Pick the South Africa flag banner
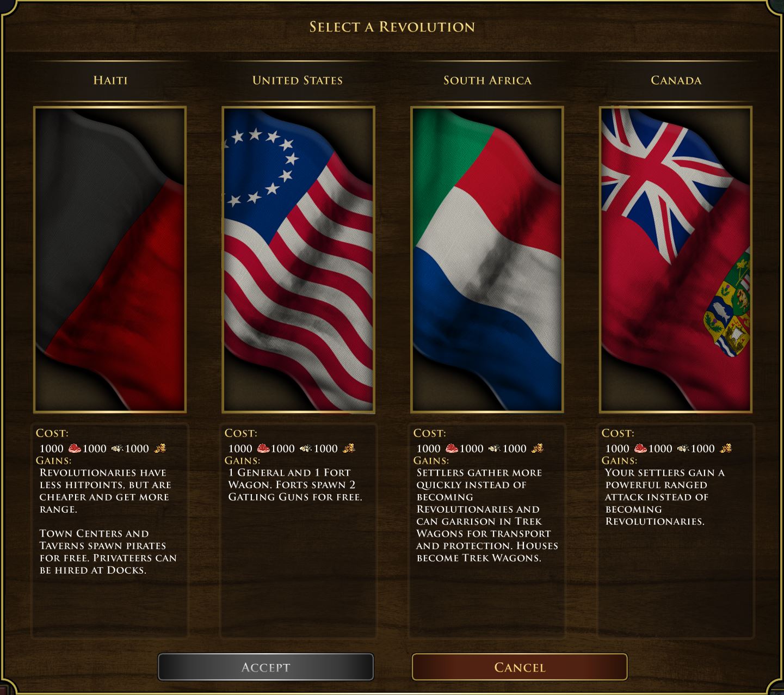 pos(487,260)
